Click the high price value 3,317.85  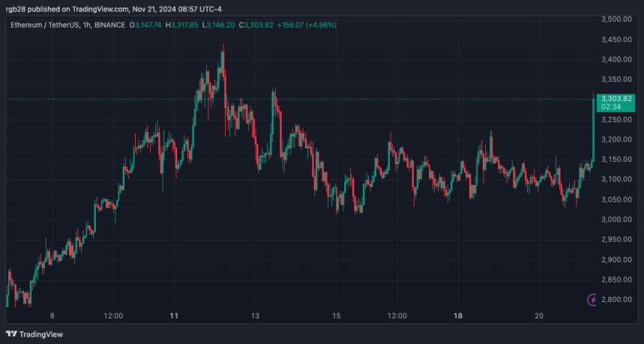(184, 25)
